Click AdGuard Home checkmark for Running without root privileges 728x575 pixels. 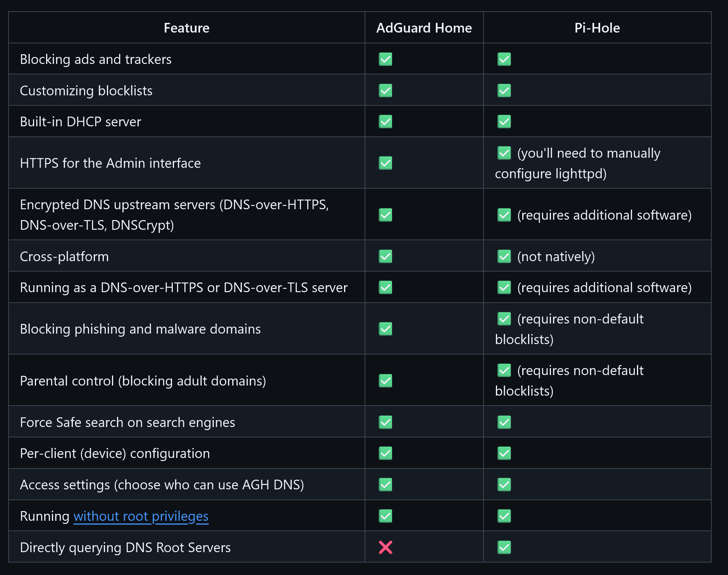point(386,516)
